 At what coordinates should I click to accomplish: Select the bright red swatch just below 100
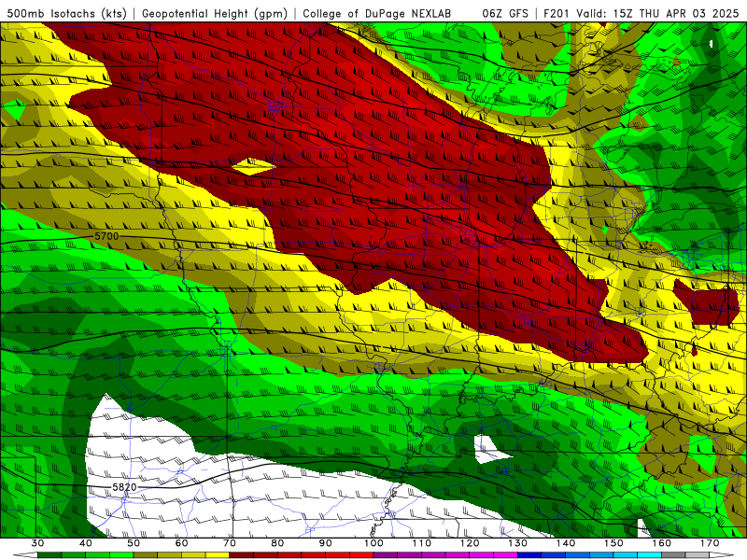point(361,555)
